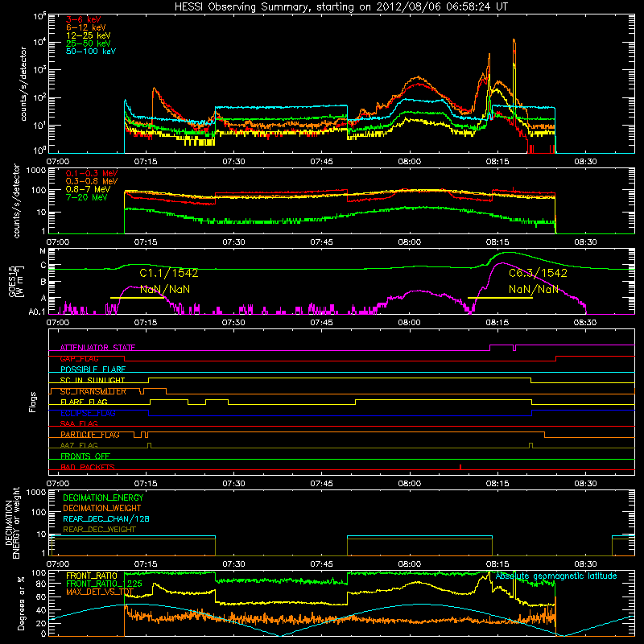Select the red 3-6 keV legend entry

click(x=83, y=19)
